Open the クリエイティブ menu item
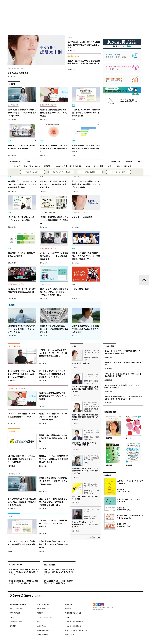151x644 pixels. pyautogui.click(x=59, y=166)
